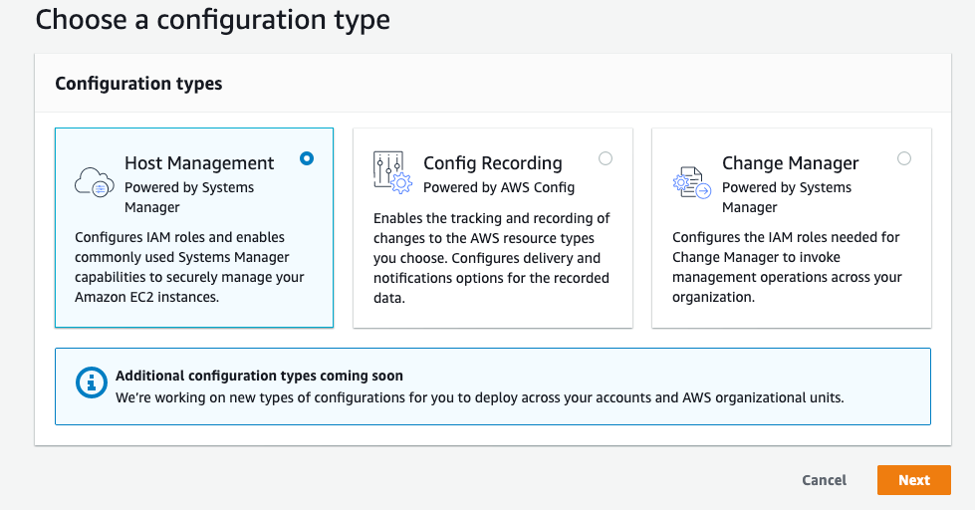Screen dimensions: 977x510
Task: Click 'Additional configuration types coming soon' heading
Action: pos(259,375)
